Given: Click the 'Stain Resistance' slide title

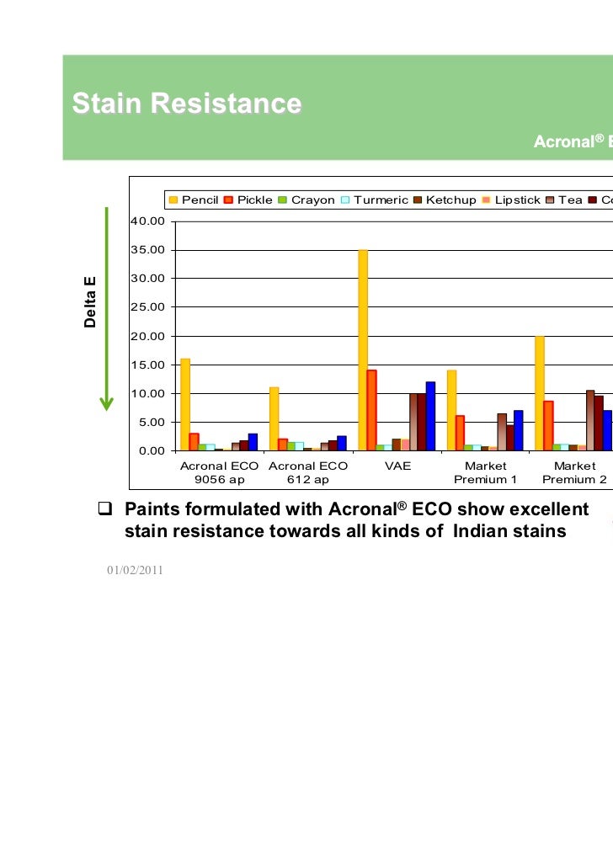Looking at the screenshot, I should (x=187, y=104).
